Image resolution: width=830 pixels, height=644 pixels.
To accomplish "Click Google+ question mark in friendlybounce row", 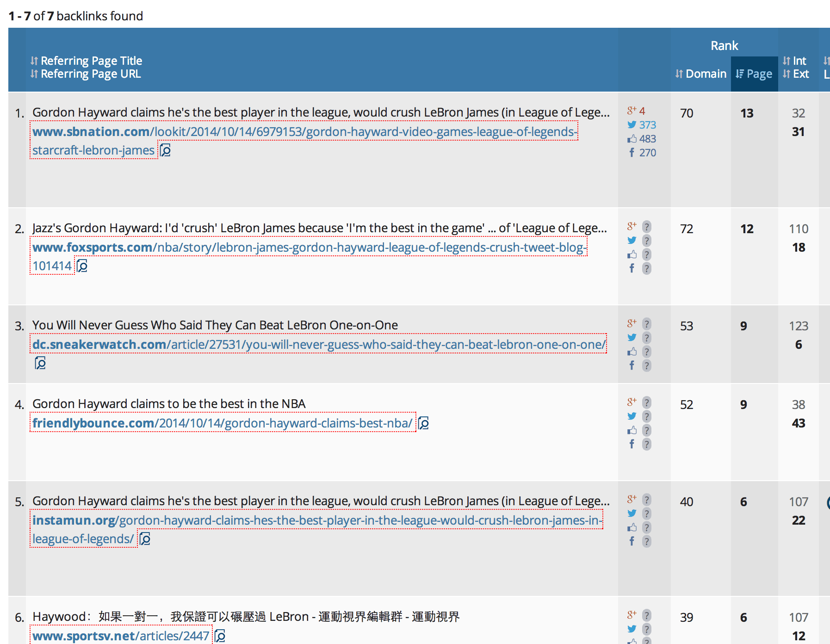I will coord(647,402).
